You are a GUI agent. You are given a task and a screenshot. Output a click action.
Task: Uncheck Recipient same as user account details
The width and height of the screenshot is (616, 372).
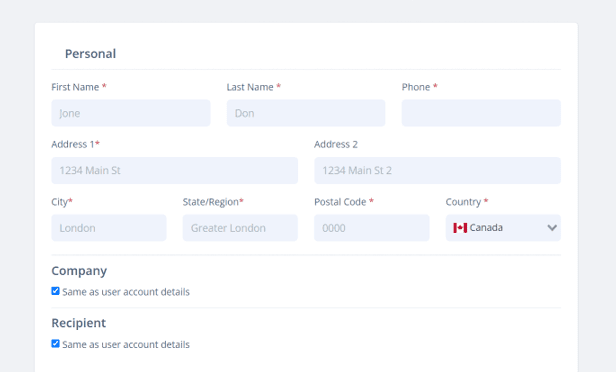pos(55,344)
